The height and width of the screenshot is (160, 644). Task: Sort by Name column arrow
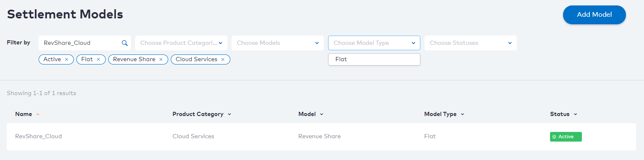point(38,114)
